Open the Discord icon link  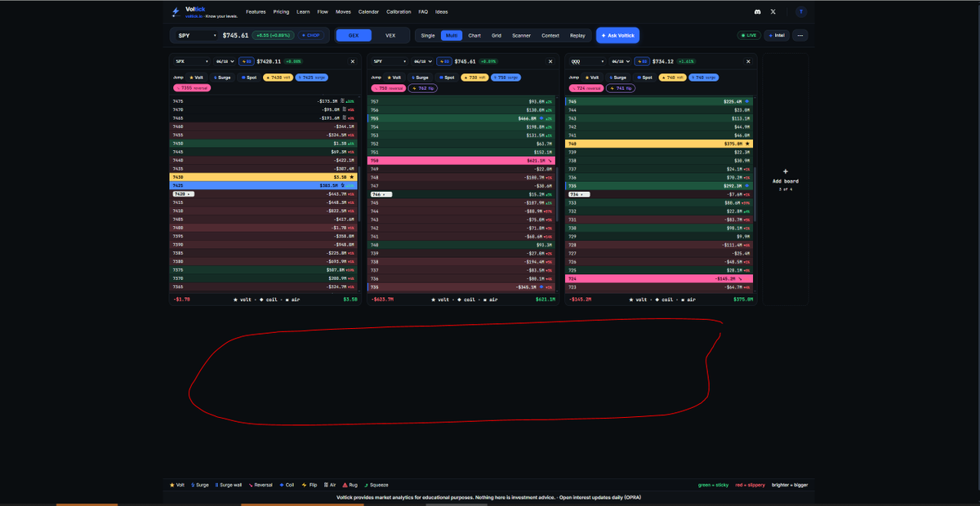tap(758, 12)
